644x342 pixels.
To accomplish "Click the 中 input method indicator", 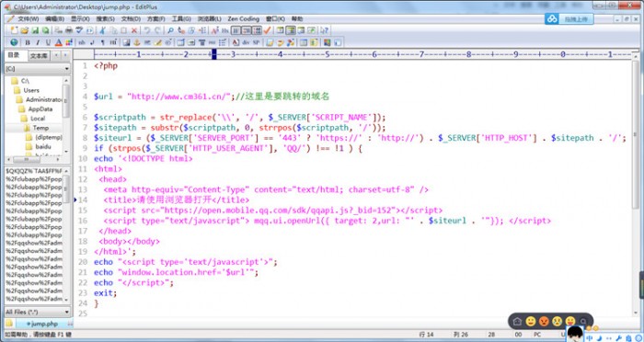I will coord(590,338).
